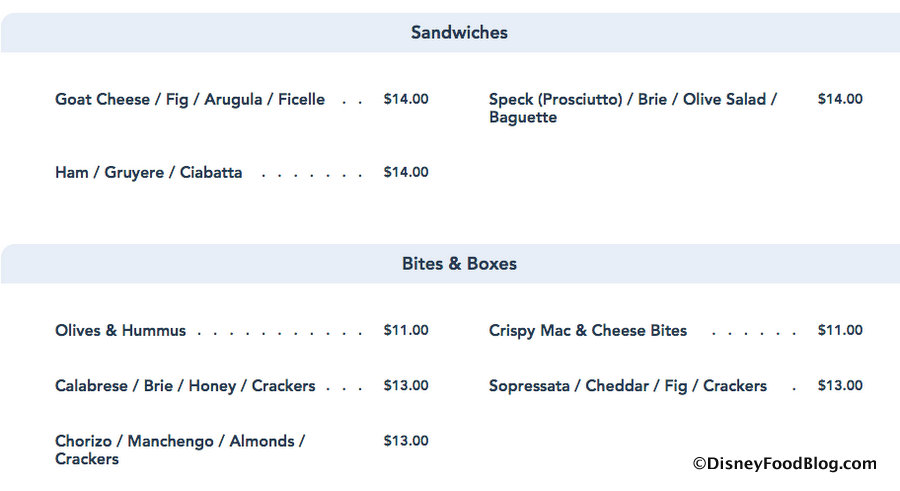This screenshot has width=900, height=491.
Task: Click the Goat Cheese sandwich $14.00 price
Action: pyautogui.click(x=406, y=99)
